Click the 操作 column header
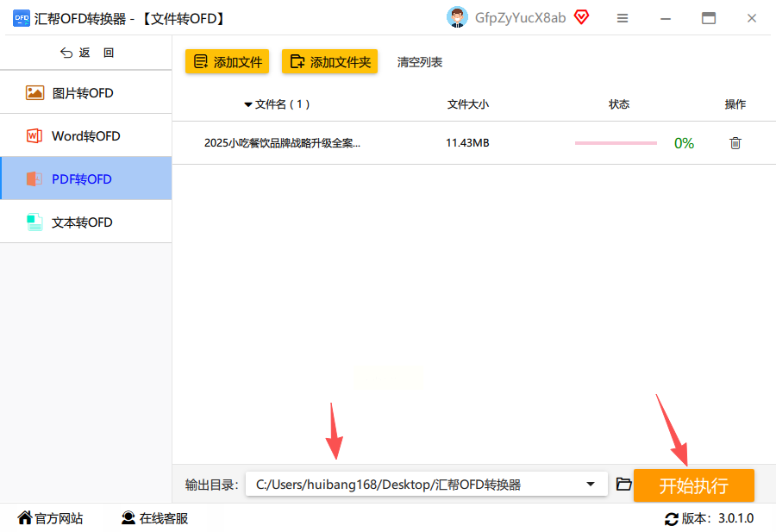 coord(735,104)
